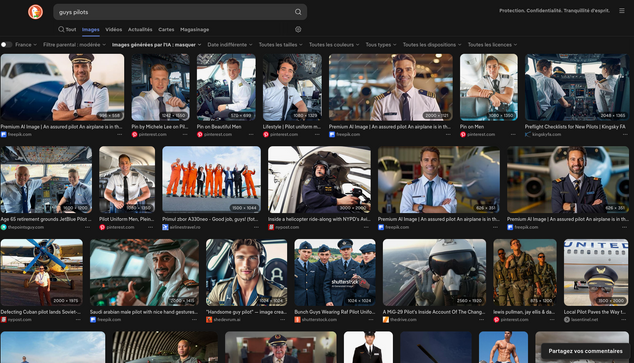Viewport: 634px width, 363px height.
Task: Open the United airplane Local Pilot thumbnail
Action: [x=596, y=272]
